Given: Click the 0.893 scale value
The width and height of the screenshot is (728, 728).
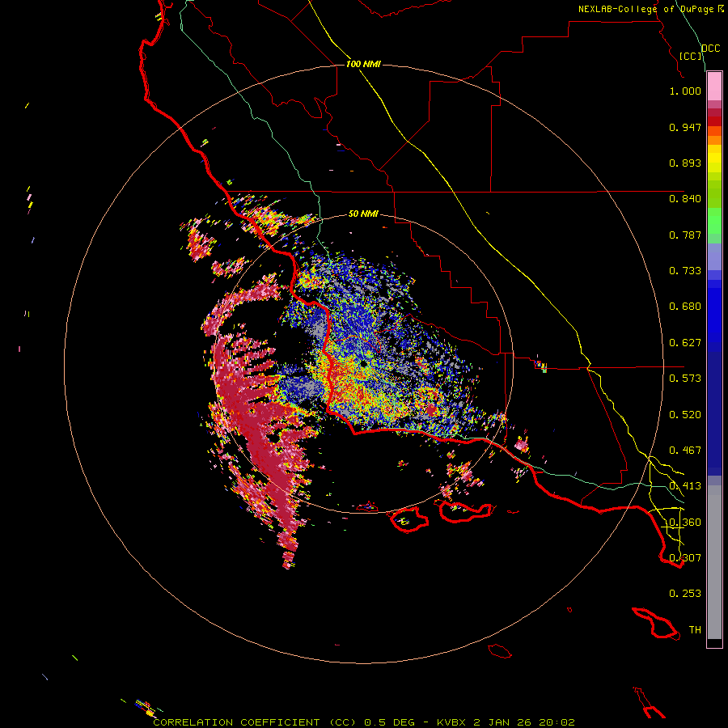Looking at the screenshot, I should click(x=685, y=163).
